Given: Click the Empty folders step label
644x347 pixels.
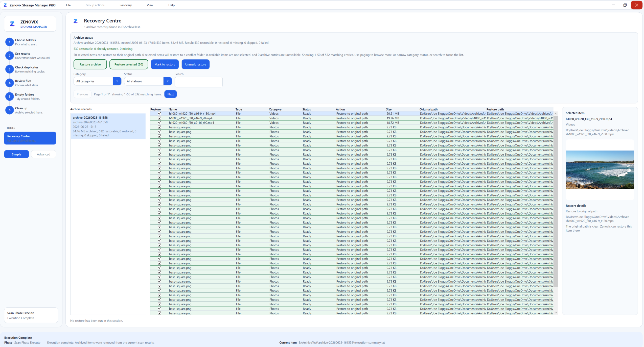Looking at the screenshot, I should pos(25,94).
